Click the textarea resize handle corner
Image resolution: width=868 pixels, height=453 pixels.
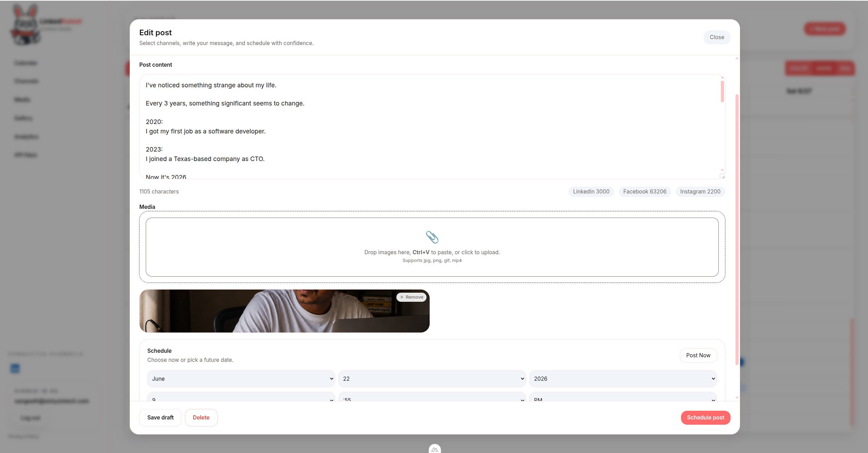tap(722, 176)
